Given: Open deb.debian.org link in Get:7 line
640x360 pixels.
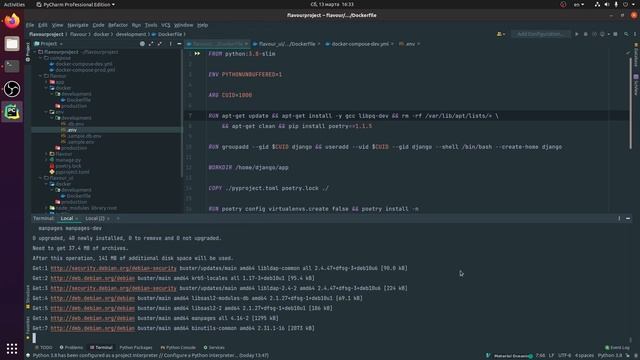Looking at the screenshot, I should coord(93,328).
